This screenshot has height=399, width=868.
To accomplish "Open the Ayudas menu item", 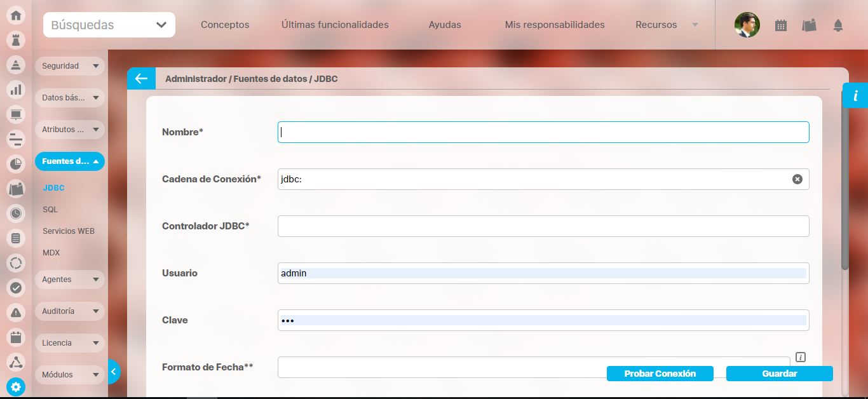I will (x=445, y=25).
